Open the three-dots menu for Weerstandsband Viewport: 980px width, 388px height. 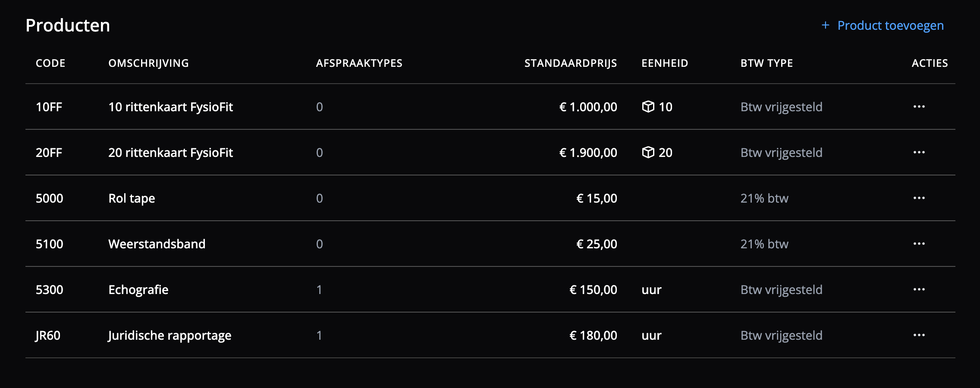[919, 244]
